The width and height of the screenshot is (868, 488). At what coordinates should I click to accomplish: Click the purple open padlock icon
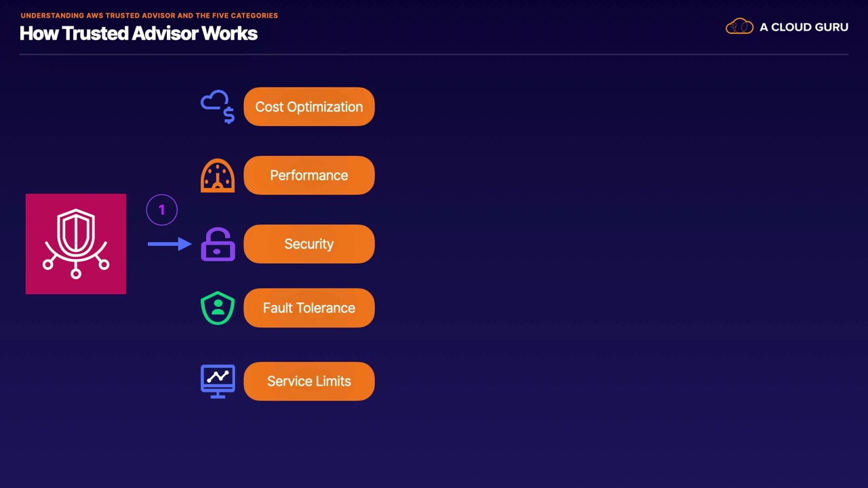pos(218,244)
